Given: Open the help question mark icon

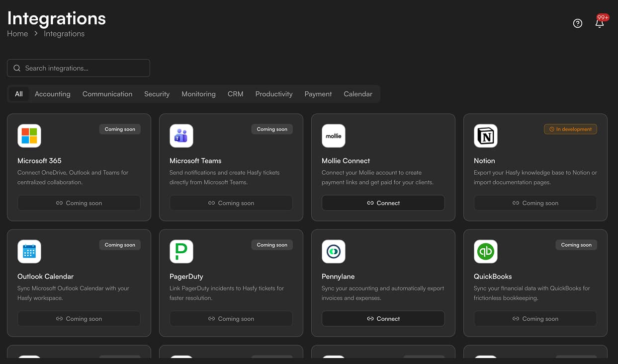Looking at the screenshot, I should 577,23.
